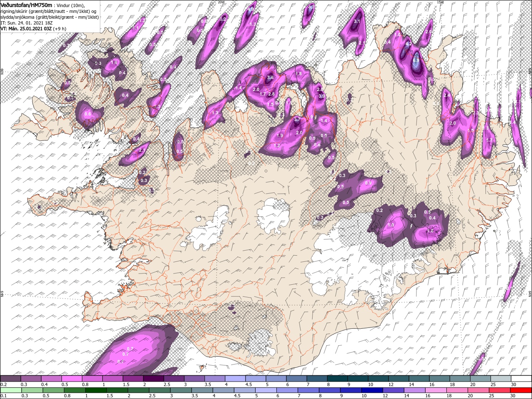Click dark teal swatch between 8 and 9, upper scale

[x=337, y=379]
